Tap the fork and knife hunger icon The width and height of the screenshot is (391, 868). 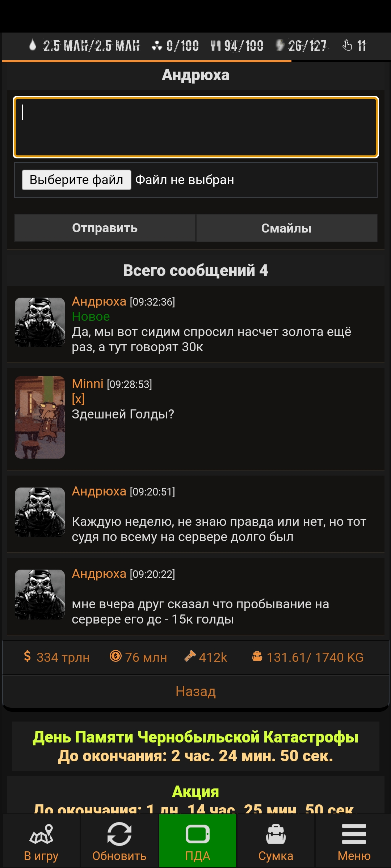[x=215, y=46]
